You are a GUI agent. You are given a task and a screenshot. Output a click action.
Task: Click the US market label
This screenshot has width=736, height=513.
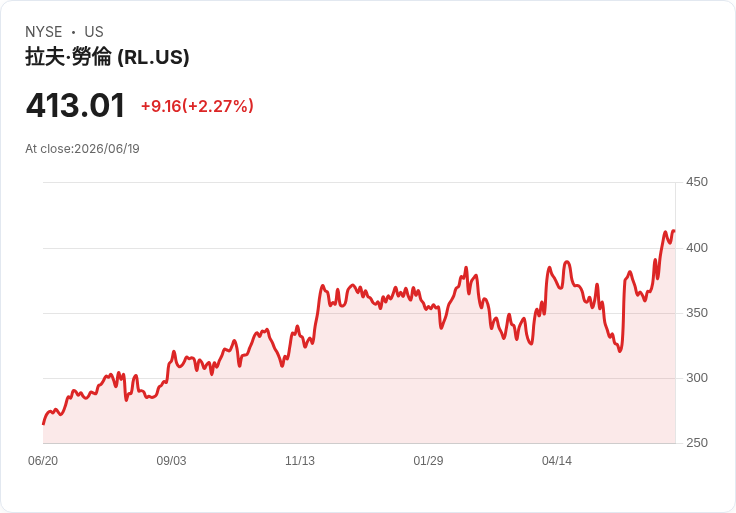point(94,32)
